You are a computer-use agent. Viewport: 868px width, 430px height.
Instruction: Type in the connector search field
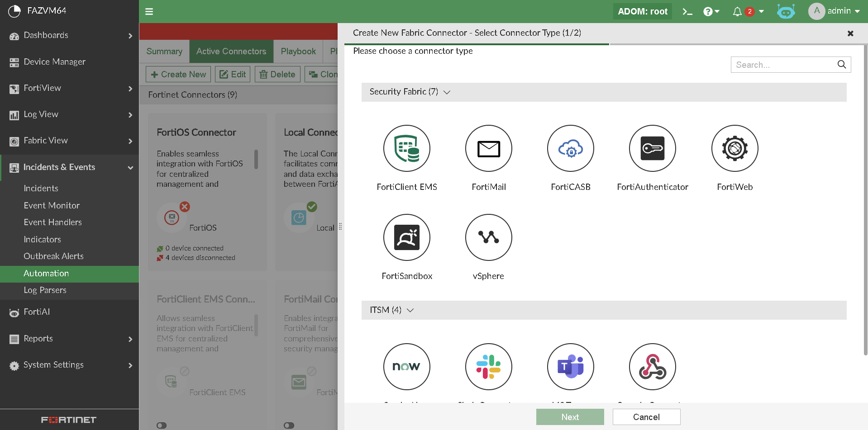(x=785, y=65)
